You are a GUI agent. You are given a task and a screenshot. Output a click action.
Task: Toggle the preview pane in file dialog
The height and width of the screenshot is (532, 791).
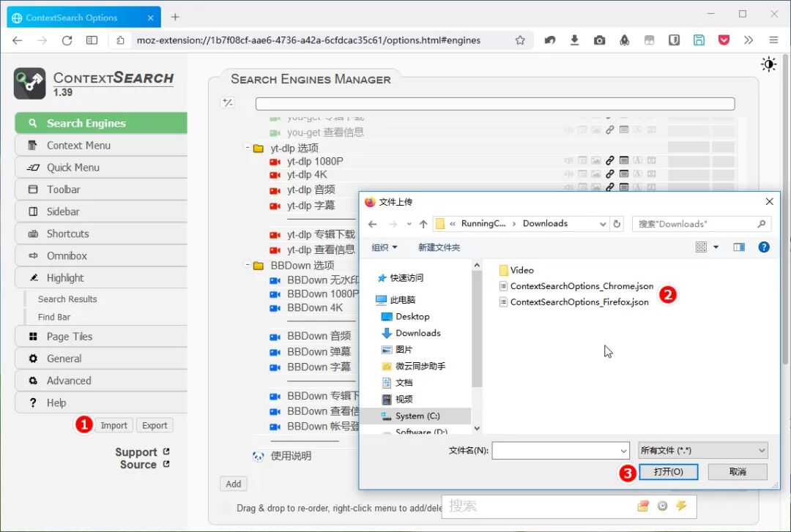click(x=739, y=247)
